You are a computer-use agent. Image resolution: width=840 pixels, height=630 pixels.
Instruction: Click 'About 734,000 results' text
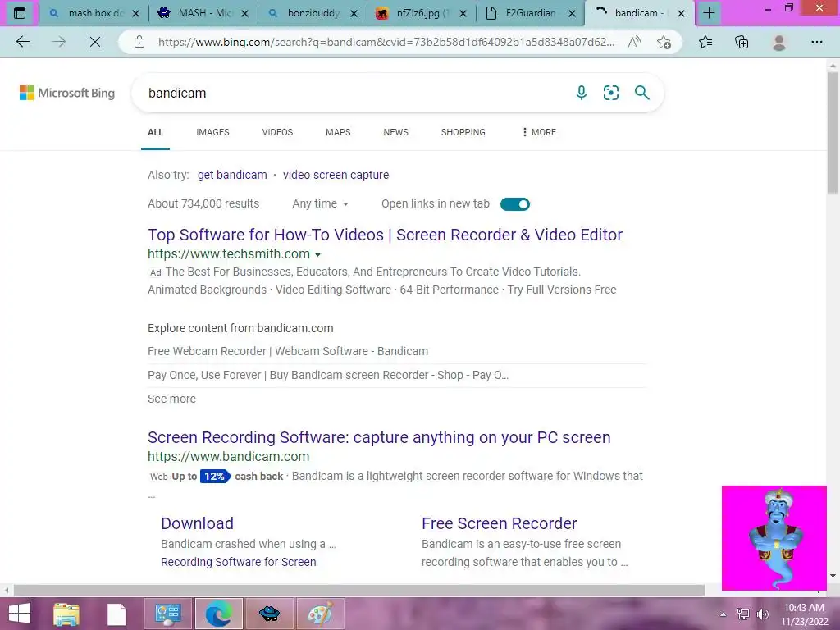(203, 203)
